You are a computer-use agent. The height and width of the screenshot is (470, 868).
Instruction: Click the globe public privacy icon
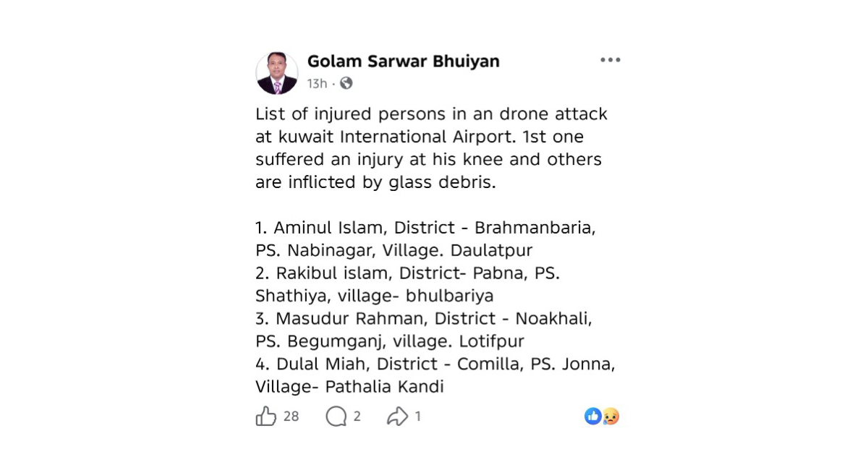[x=346, y=83]
